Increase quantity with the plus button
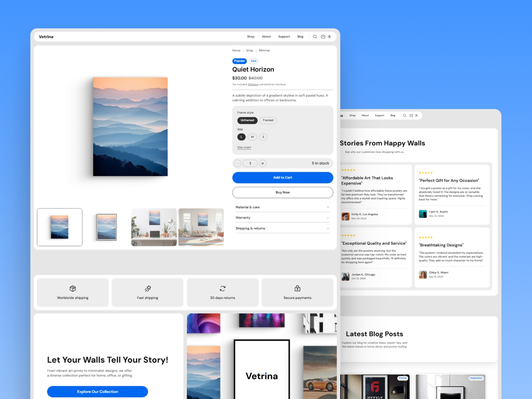The width and height of the screenshot is (532, 399). click(263, 163)
